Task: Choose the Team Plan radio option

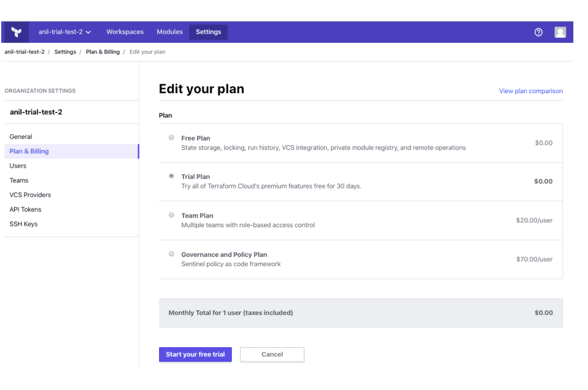Action: click(171, 215)
